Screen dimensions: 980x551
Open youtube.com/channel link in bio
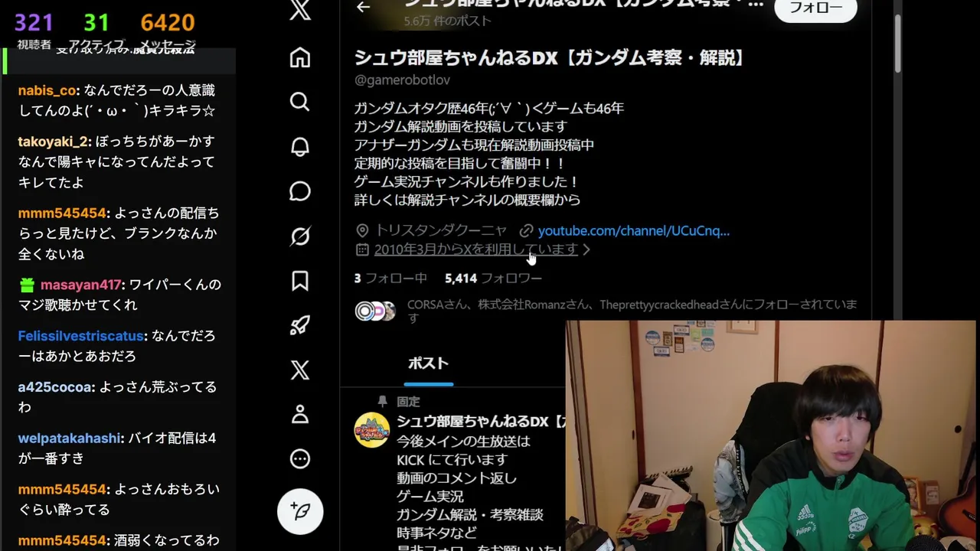tap(634, 230)
